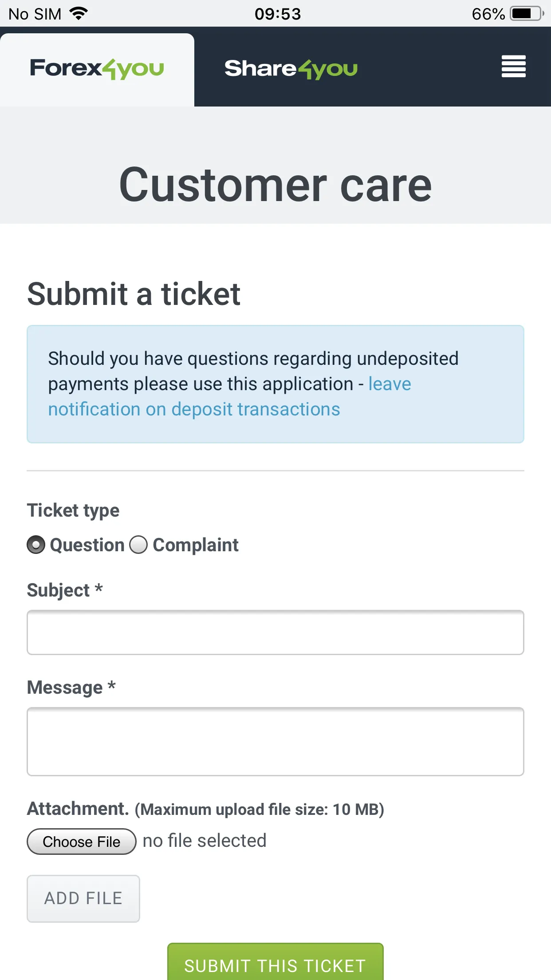Focus the Message text area
Image resolution: width=551 pixels, height=980 pixels.
pos(275,742)
